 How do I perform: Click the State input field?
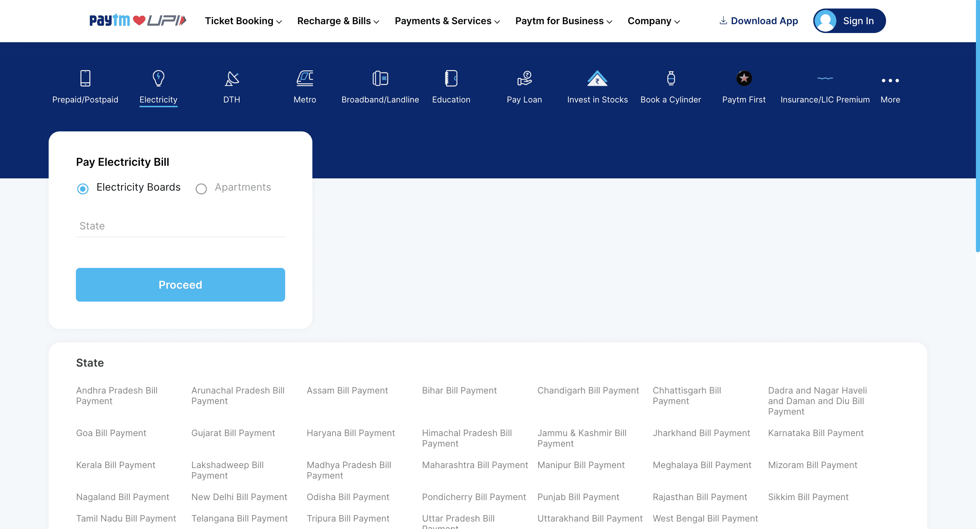point(180,226)
